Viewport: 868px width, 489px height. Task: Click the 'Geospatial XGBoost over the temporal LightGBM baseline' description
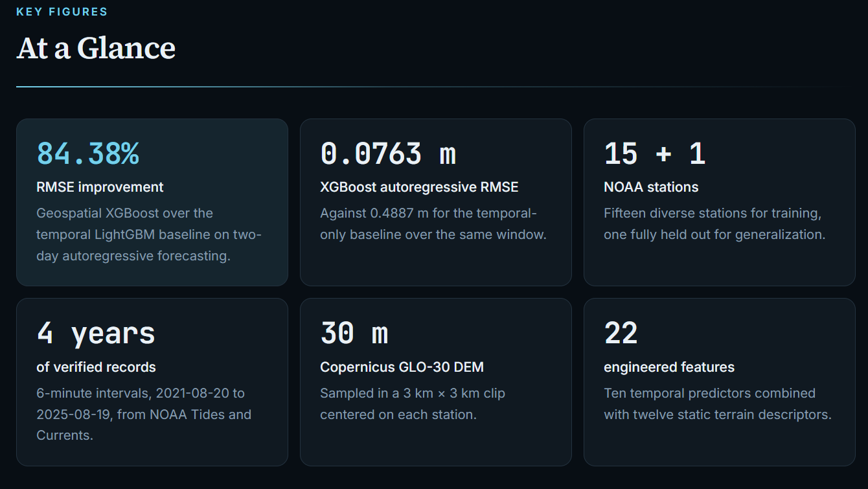tap(150, 234)
